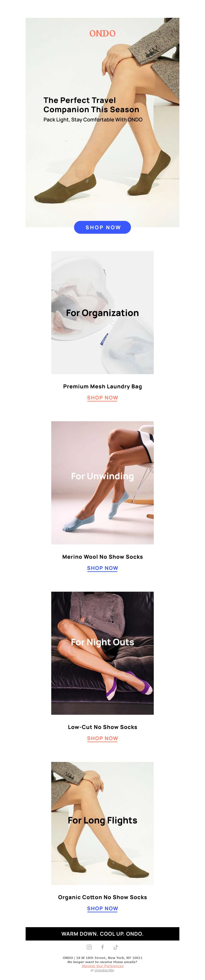Click the Unsubscribe link
The height and width of the screenshot is (980, 205).
(x=104, y=970)
